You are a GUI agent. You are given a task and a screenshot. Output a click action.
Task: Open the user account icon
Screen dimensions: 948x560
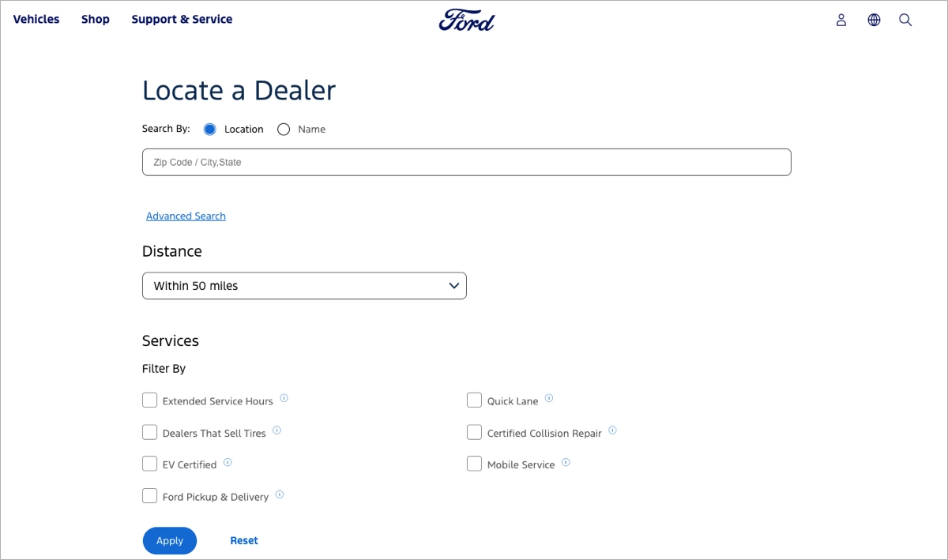tap(841, 20)
